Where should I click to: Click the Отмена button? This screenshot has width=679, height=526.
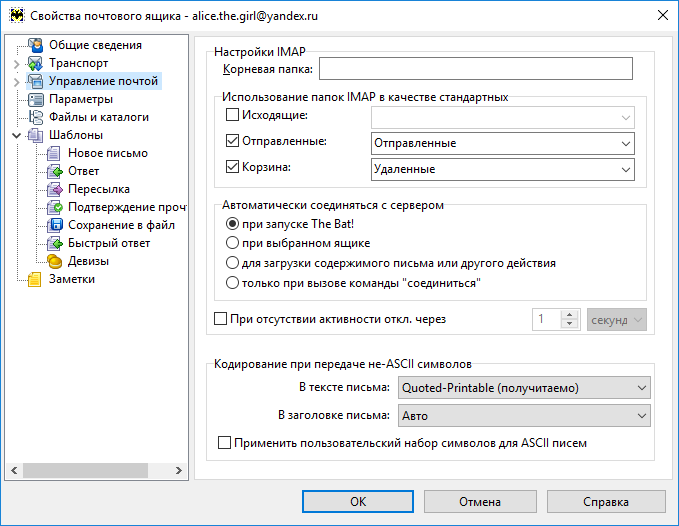pos(480,501)
